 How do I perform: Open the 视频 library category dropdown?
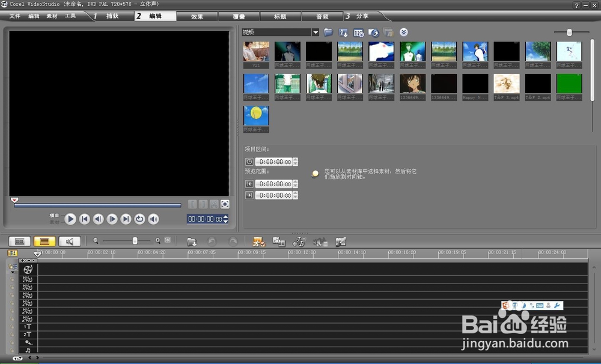point(316,32)
